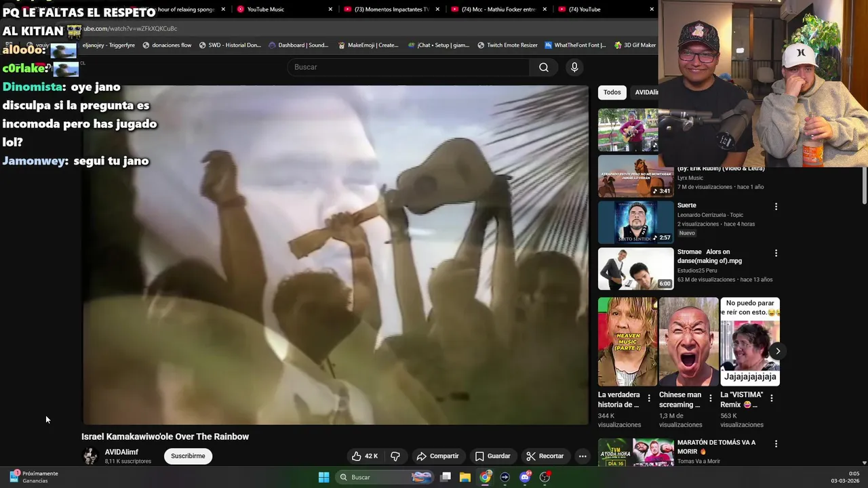Viewport: 868px width, 488px height.
Task: Click the video title Israel Kamakawiwo'ole Over The Rainbow
Action: tap(165, 436)
